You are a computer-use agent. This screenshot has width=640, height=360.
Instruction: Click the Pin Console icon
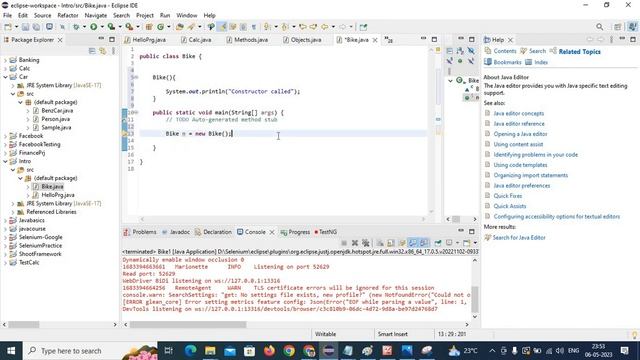(438, 243)
